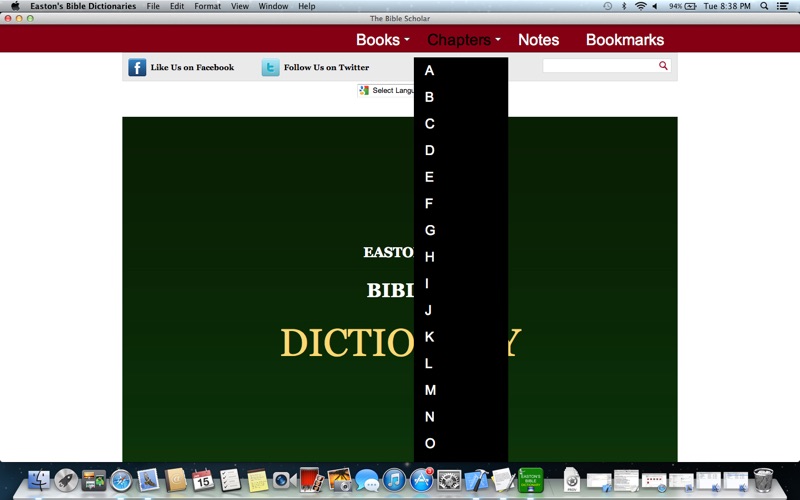
Task: Choose chapter H in the dropdown
Action: coord(461,257)
